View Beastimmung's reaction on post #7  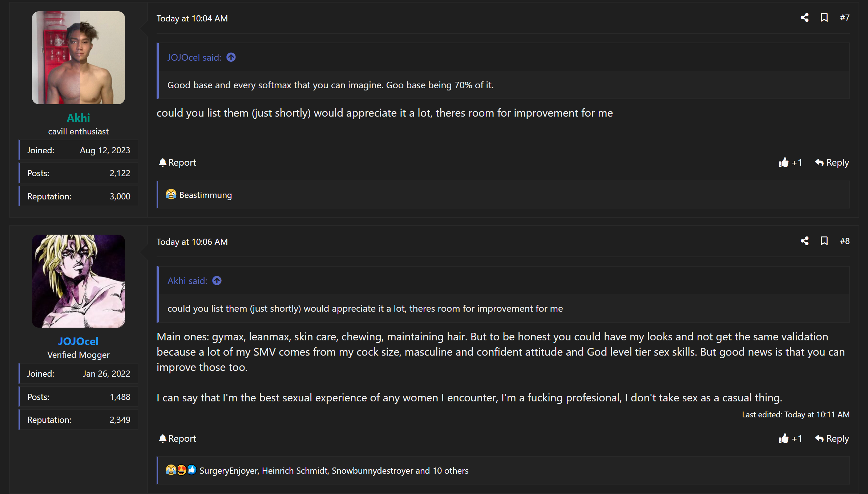click(x=206, y=195)
